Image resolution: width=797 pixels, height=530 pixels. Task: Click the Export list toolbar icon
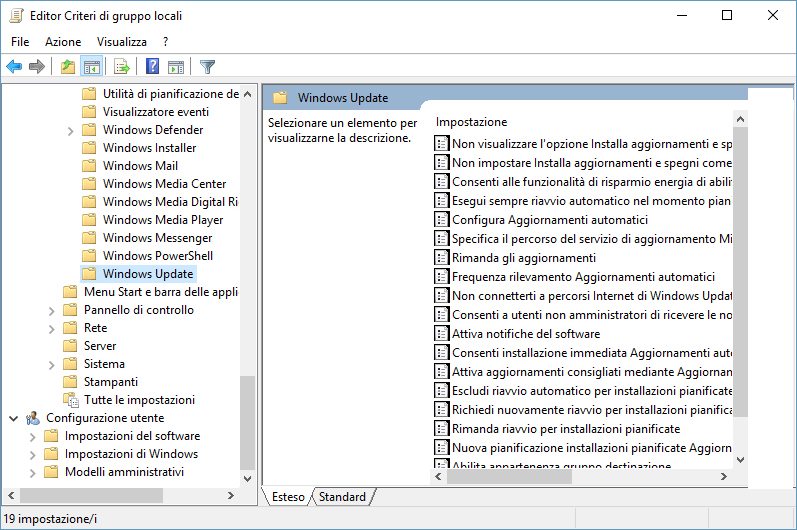[x=122, y=67]
